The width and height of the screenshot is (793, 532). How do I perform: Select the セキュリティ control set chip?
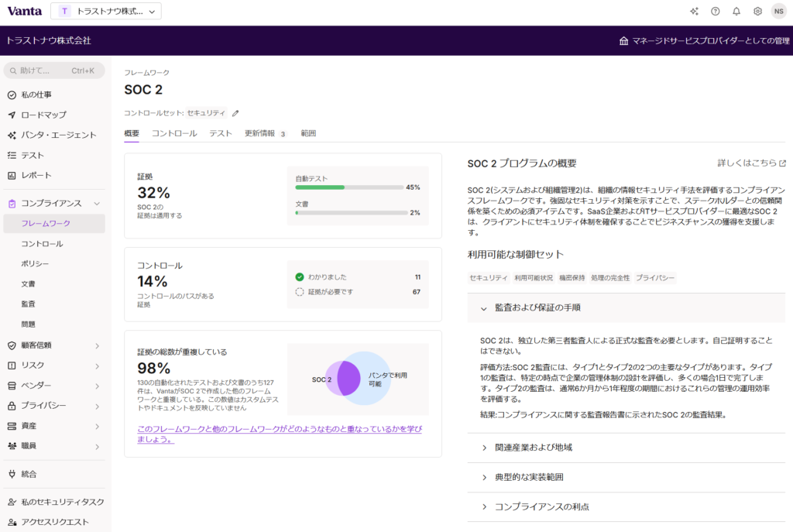(488, 278)
